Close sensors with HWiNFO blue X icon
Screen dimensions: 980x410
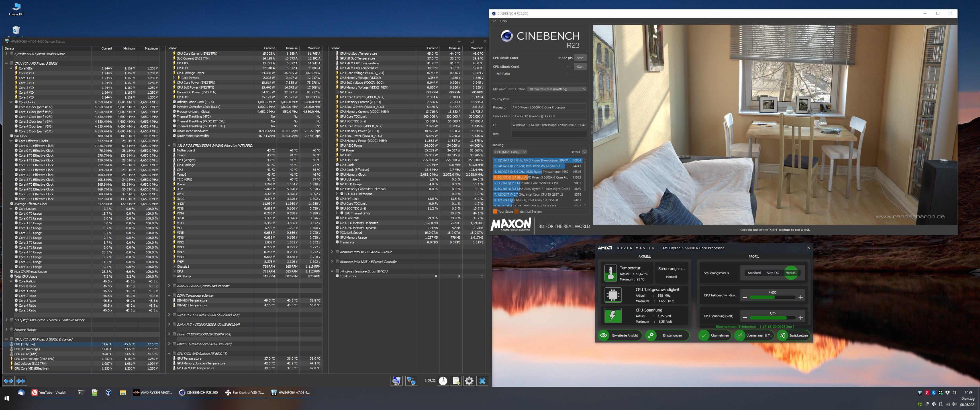pos(482,381)
